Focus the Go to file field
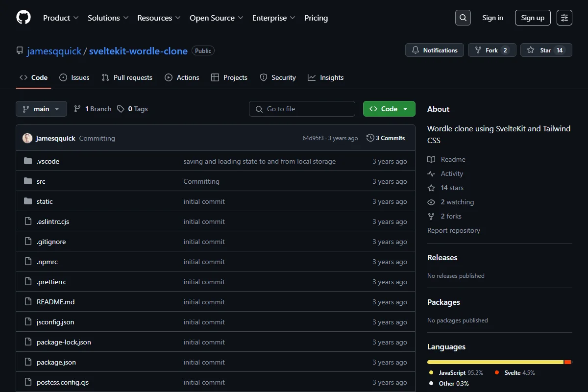 pos(302,109)
